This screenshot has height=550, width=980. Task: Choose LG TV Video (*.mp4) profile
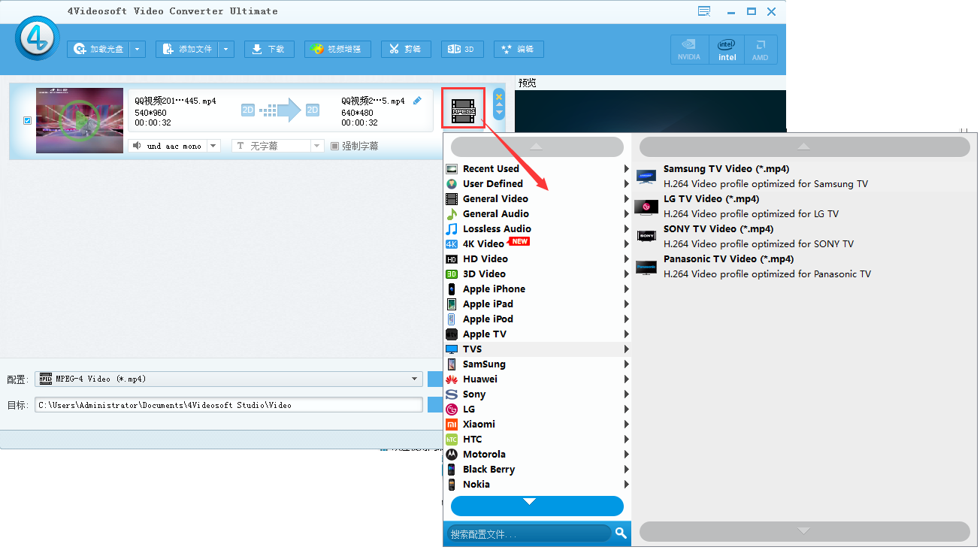pos(805,206)
